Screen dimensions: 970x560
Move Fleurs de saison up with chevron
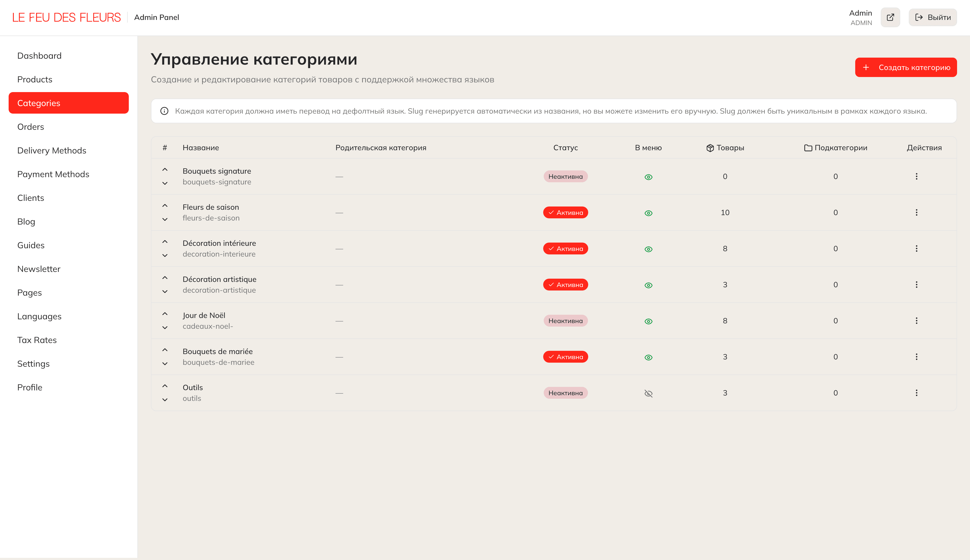(165, 205)
